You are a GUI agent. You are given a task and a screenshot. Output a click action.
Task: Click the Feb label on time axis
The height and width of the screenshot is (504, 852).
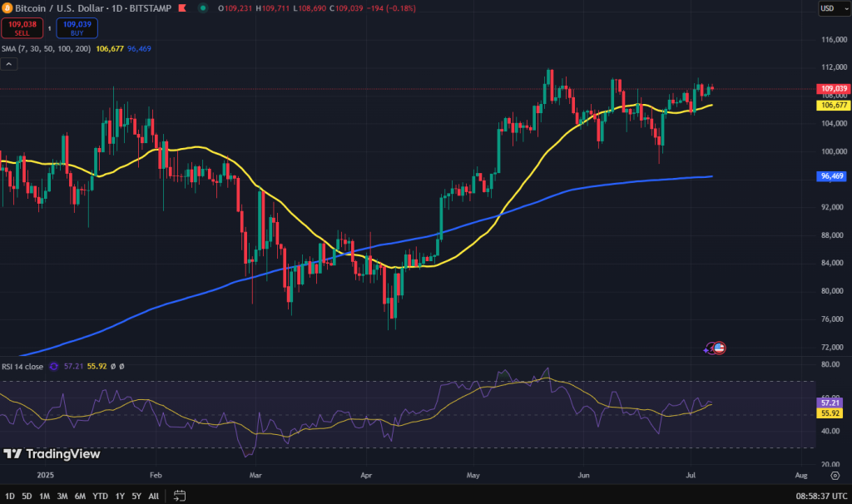(156, 475)
